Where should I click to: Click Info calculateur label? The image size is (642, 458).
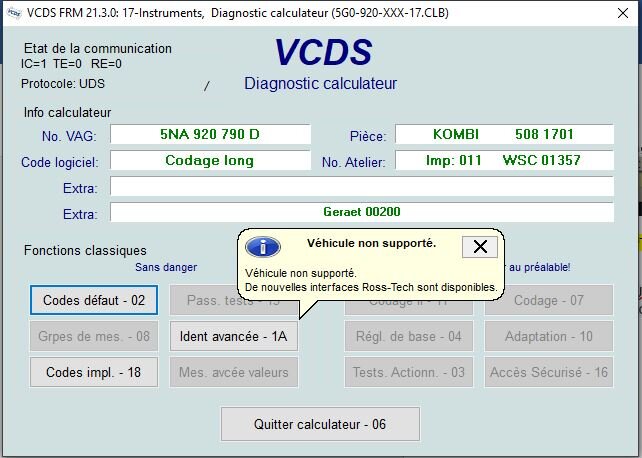click(x=67, y=113)
